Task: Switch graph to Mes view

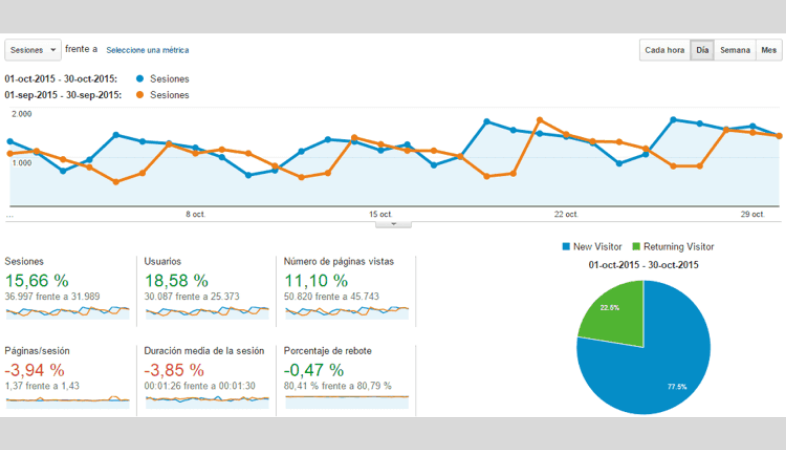Action: (x=768, y=50)
